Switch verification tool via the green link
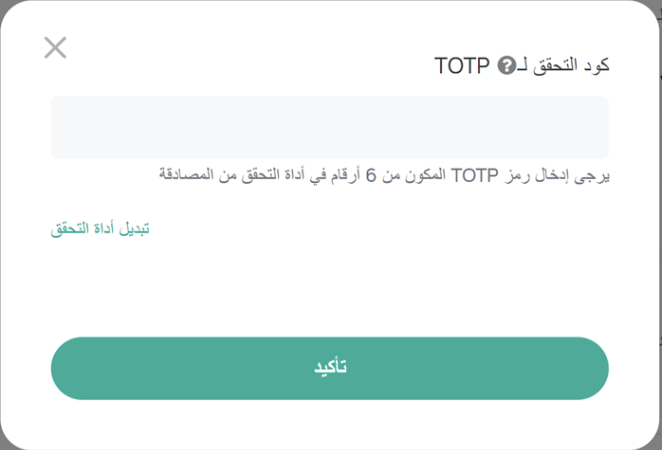 pyautogui.click(x=100, y=228)
